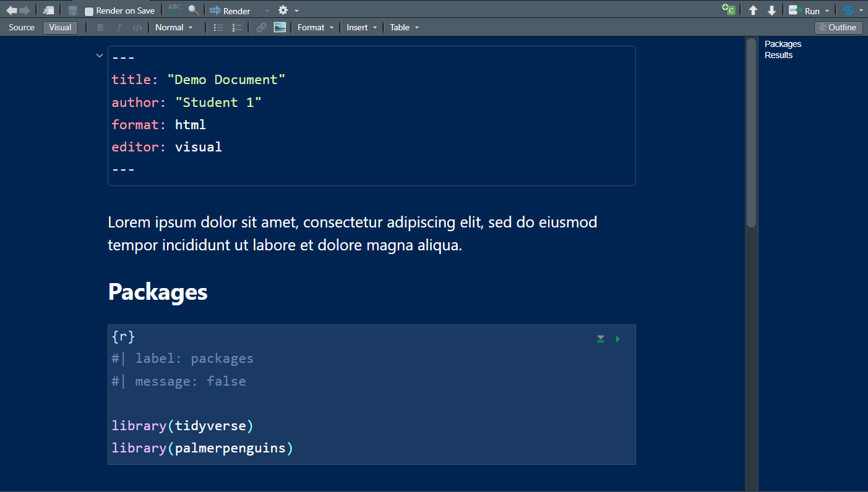Screen dimensions: 868x492
Task: Jump to Results in the outline
Action: (x=778, y=55)
